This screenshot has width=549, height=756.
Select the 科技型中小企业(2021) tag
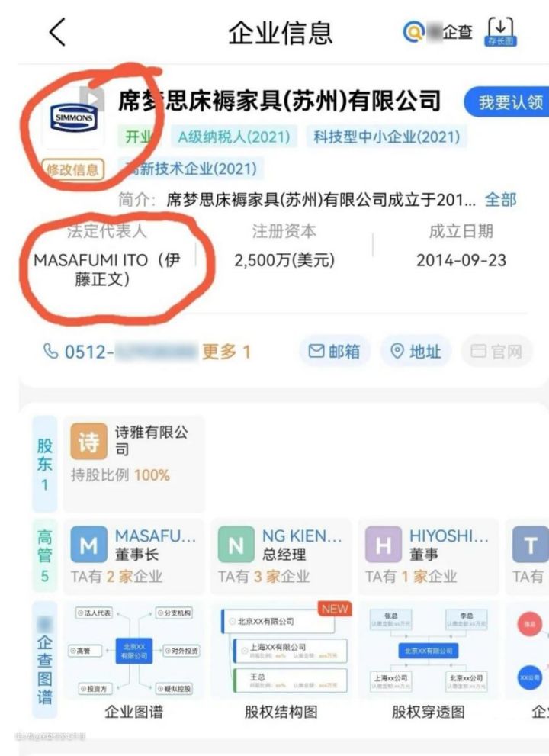[x=387, y=137]
